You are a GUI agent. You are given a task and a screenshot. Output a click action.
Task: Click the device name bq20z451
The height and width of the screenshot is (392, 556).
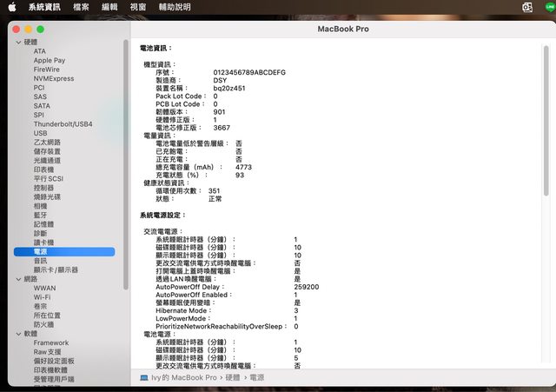[x=229, y=89]
